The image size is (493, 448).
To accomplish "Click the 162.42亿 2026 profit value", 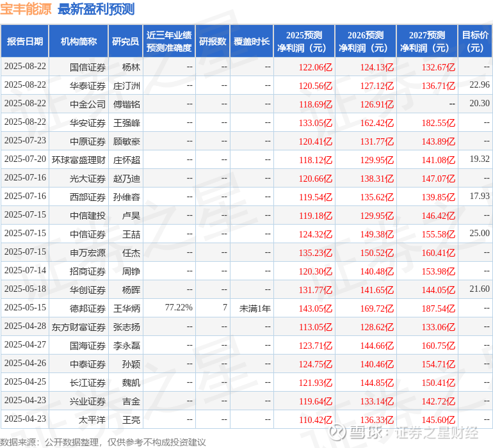I will pos(376,123).
